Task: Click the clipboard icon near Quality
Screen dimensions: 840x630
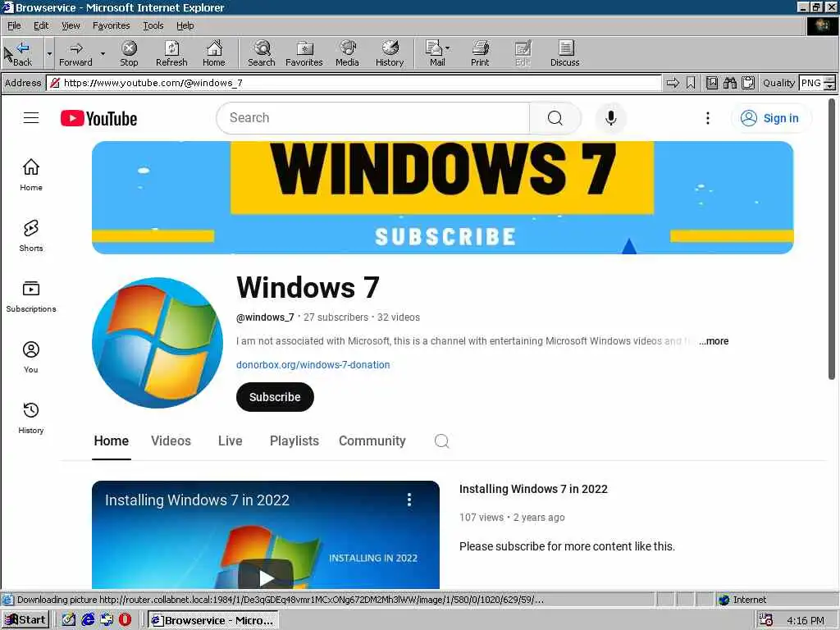Action: tap(748, 83)
